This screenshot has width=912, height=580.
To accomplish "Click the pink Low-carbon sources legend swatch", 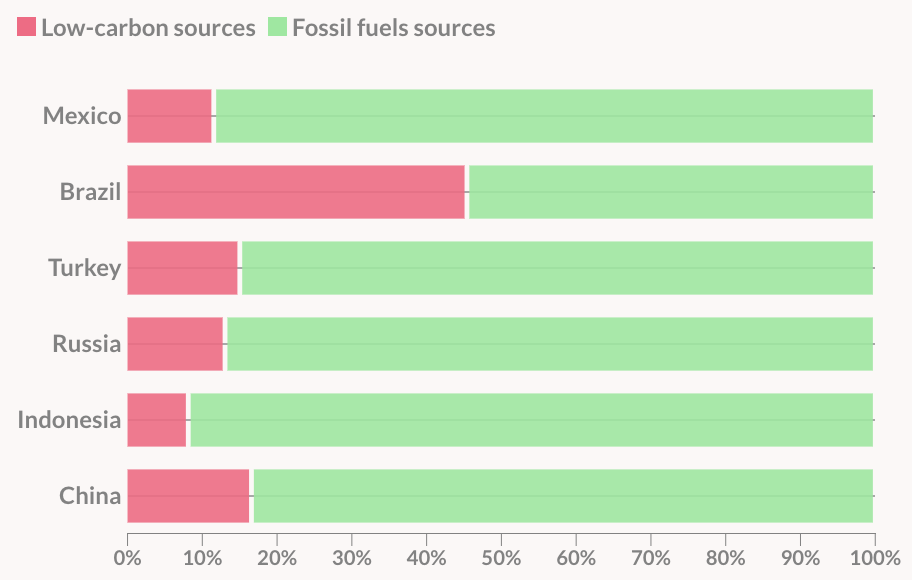I will pyautogui.click(x=26, y=28).
